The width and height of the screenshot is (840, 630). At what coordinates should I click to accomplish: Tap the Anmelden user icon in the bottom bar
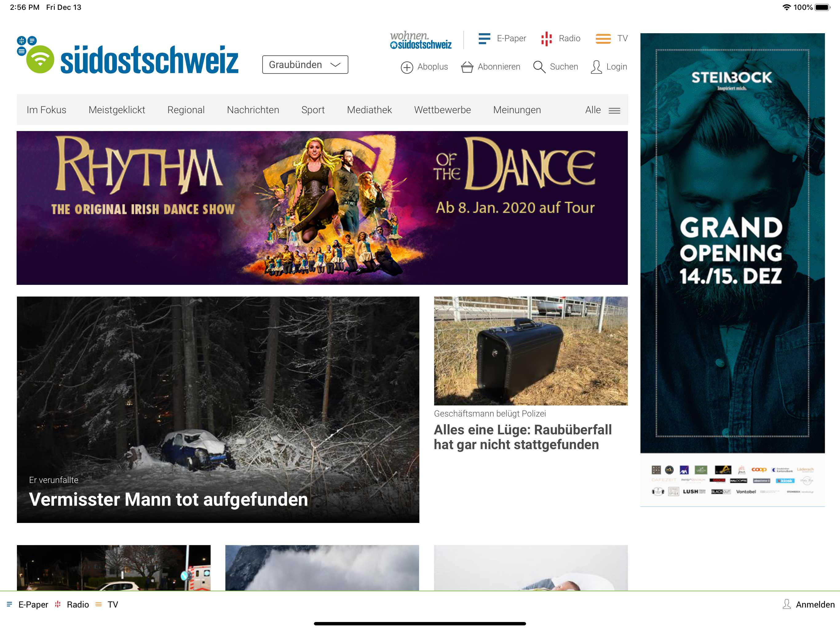(787, 604)
